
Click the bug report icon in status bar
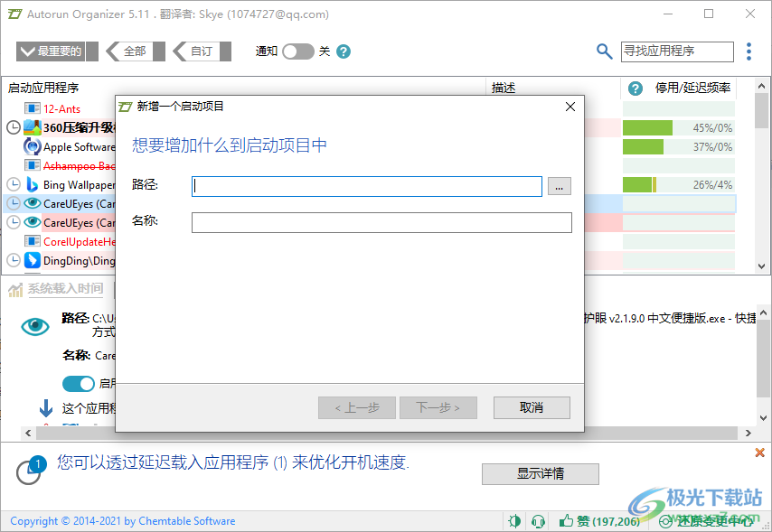[514, 520]
